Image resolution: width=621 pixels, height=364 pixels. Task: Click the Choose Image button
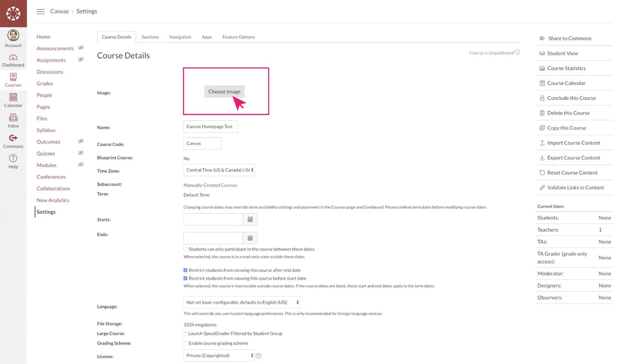click(224, 92)
